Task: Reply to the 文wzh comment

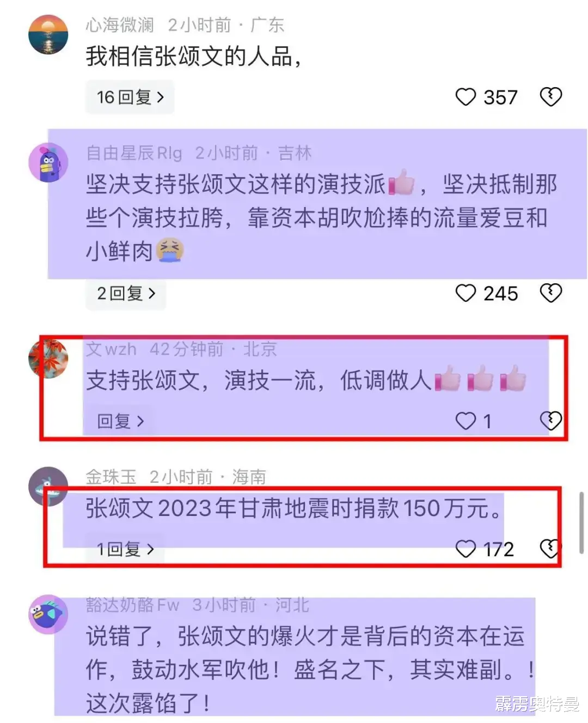Action: [120, 421]
